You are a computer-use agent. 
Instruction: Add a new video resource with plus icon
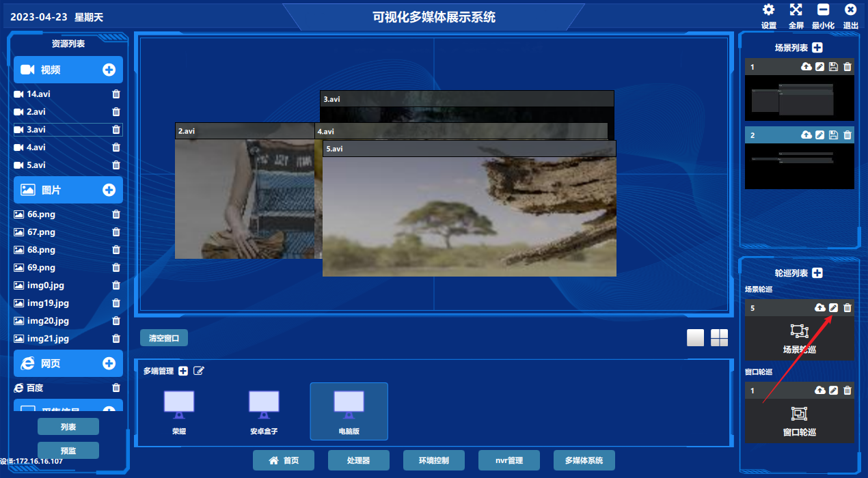109,70
